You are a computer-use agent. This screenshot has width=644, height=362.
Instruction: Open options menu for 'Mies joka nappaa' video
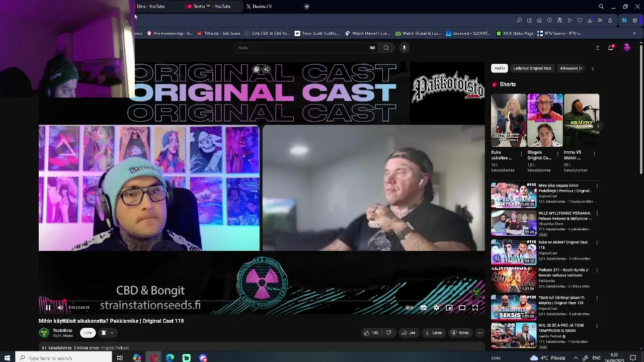tap(597, 186)
